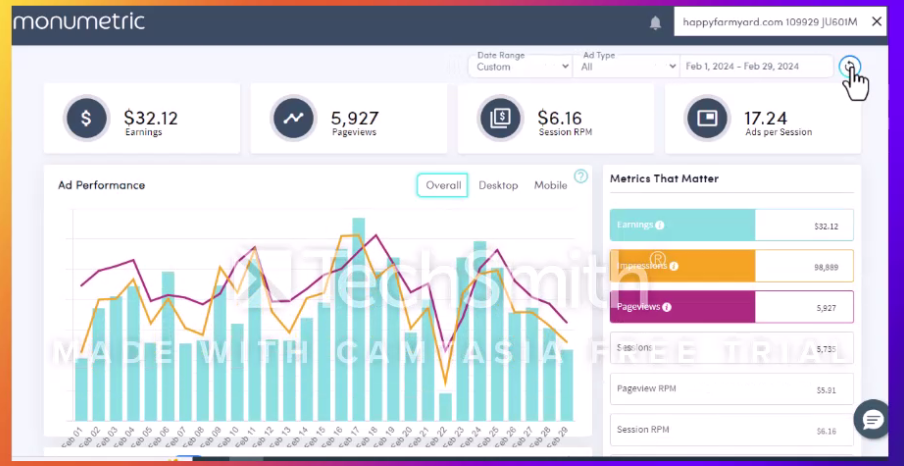Click the Pageviews trend line icon
The width and height of the screenshot is (904, 466).
pos(293,118)
